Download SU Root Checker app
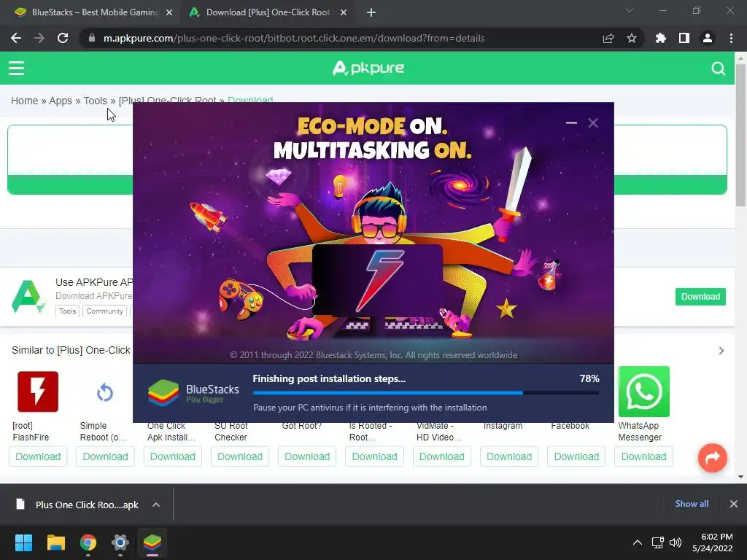 240,456
